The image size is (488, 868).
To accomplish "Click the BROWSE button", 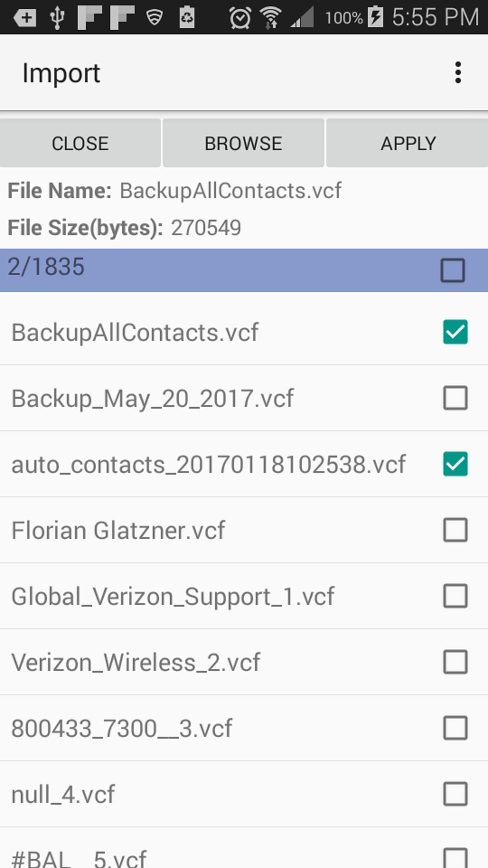I will point(243,143).
